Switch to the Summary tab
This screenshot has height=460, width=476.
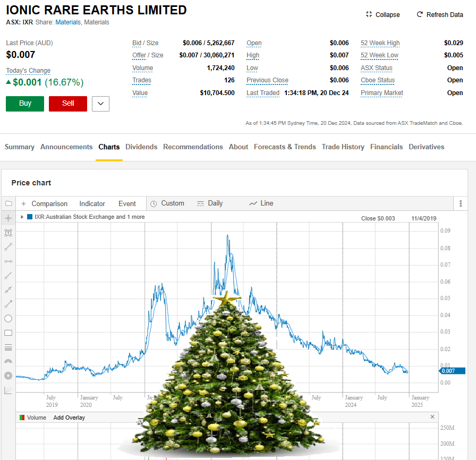[x=20, y=147]
